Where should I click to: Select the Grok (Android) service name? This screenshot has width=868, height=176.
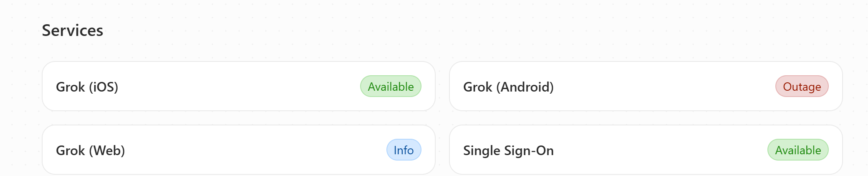point(508,87)
